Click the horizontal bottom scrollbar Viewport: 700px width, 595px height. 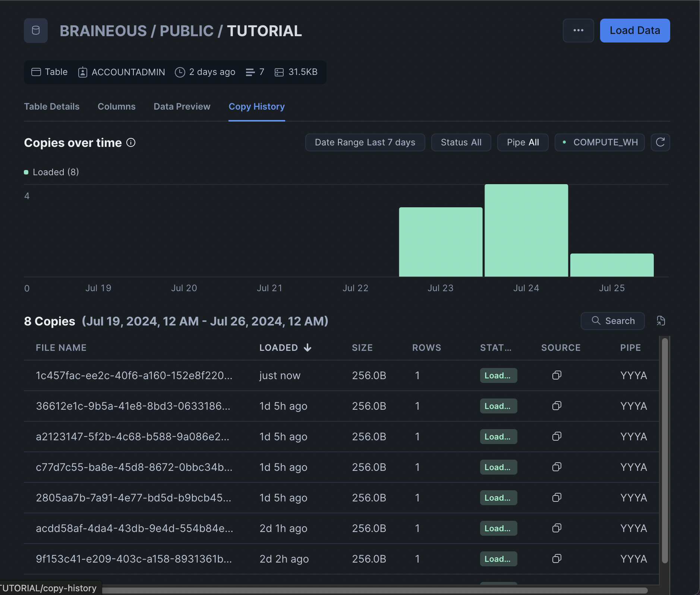(x=375, y=591)
